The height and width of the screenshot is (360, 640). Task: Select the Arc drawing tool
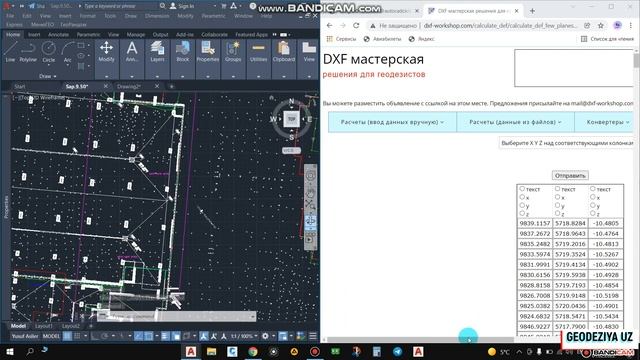pos(67,52)
